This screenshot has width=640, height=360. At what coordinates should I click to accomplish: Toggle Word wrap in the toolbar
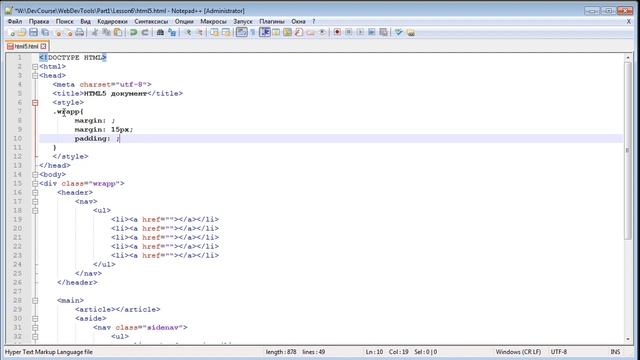pyautogui.click(x=242, y=32)
